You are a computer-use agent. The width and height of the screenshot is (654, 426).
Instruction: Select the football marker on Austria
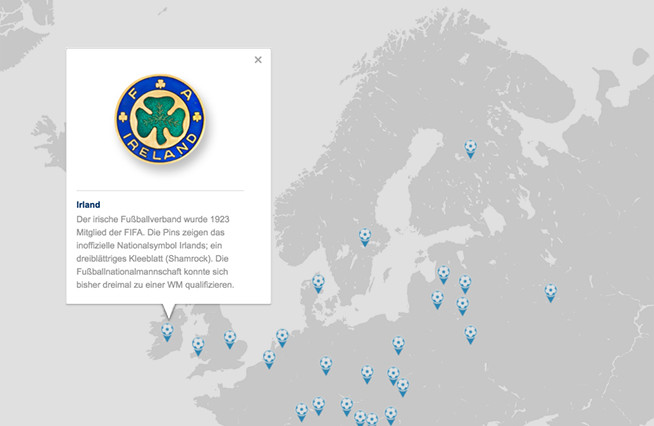pyautogui.click(x=347, y=407)
